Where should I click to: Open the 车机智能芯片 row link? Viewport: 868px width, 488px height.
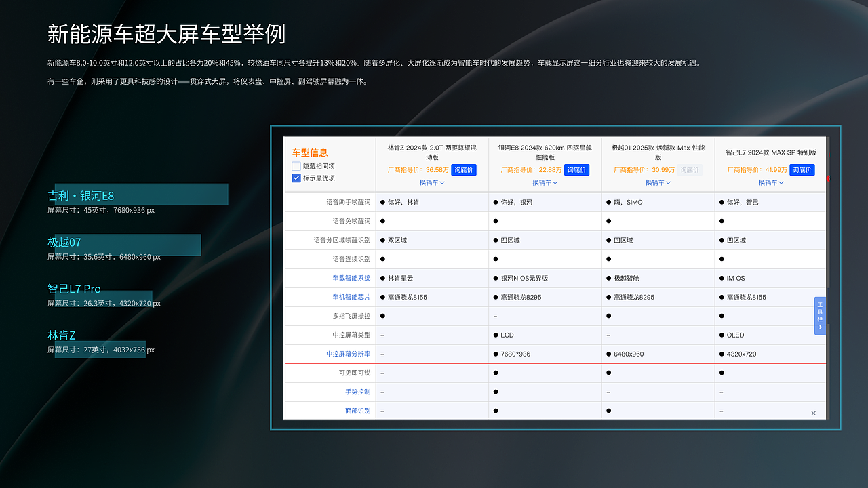351,297
